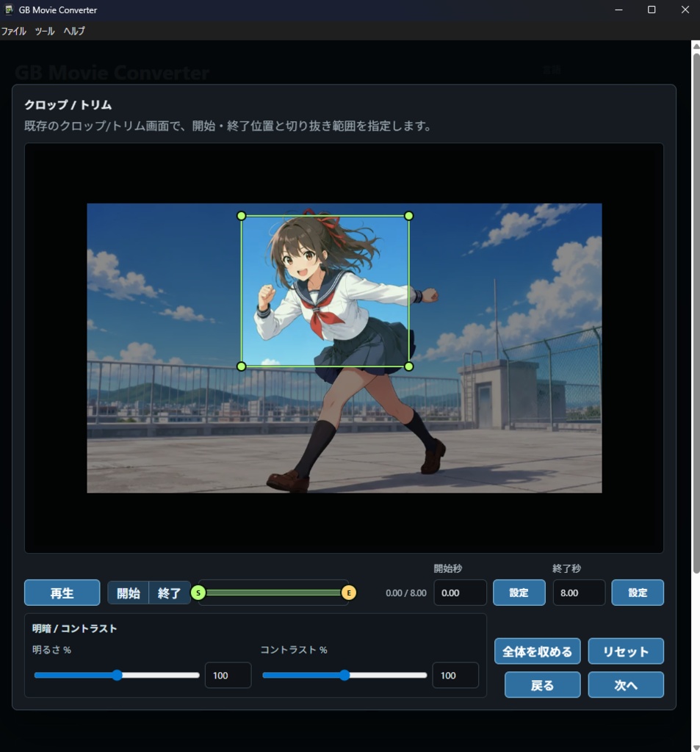
Task: Click the GB Movie Converter app icon
Action: point(9,10)
